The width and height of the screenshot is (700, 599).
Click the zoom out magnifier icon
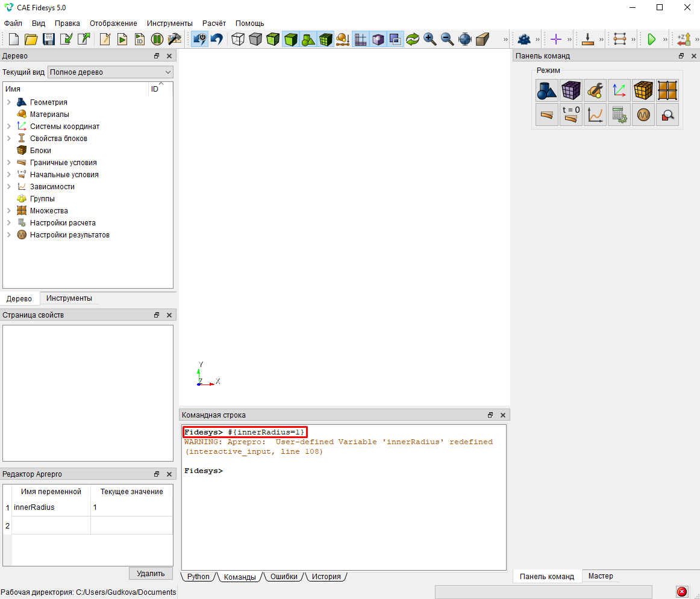448,39
